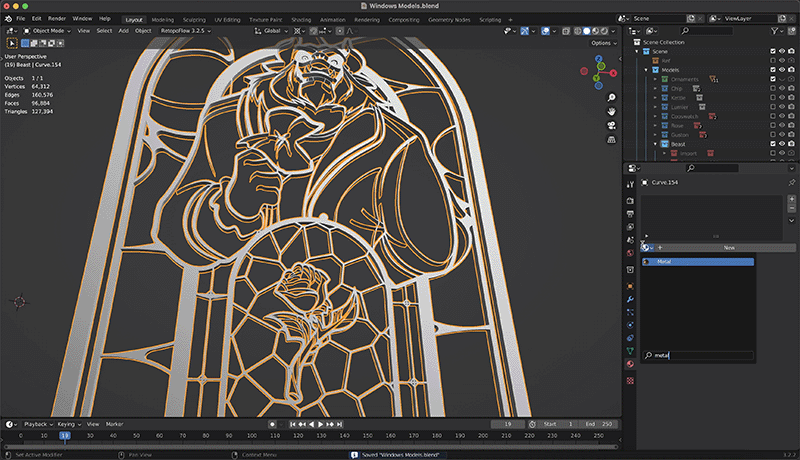
Task: Switch to the Modeling workspace tab
Action: point(163,20)
